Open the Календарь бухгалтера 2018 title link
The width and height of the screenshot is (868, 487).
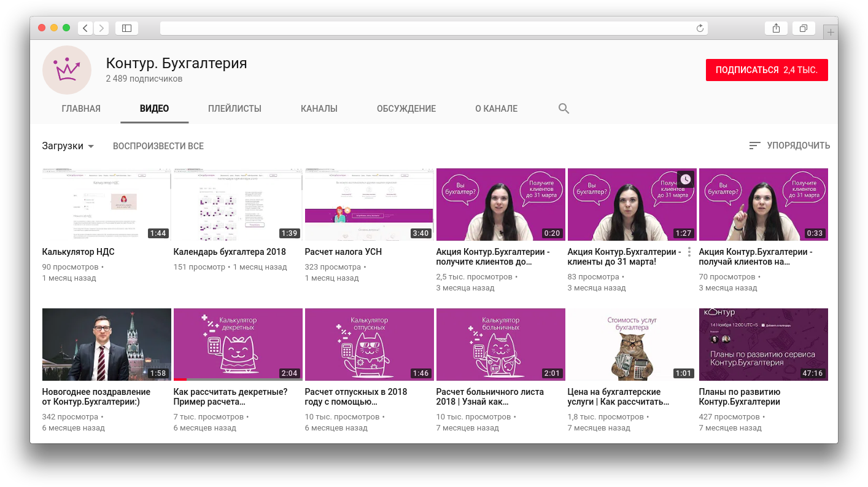[230, 252]
